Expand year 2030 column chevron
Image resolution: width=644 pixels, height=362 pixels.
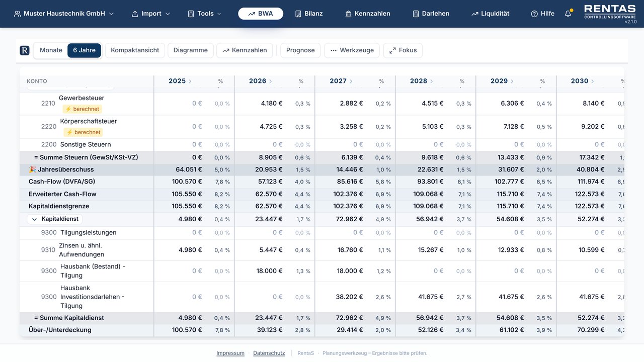click(x=593, y=81)
